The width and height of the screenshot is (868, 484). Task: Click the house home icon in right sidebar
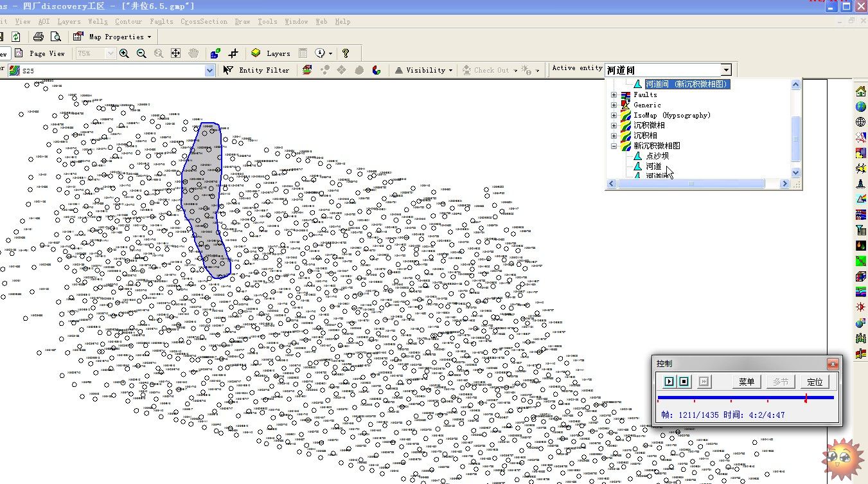861,91
